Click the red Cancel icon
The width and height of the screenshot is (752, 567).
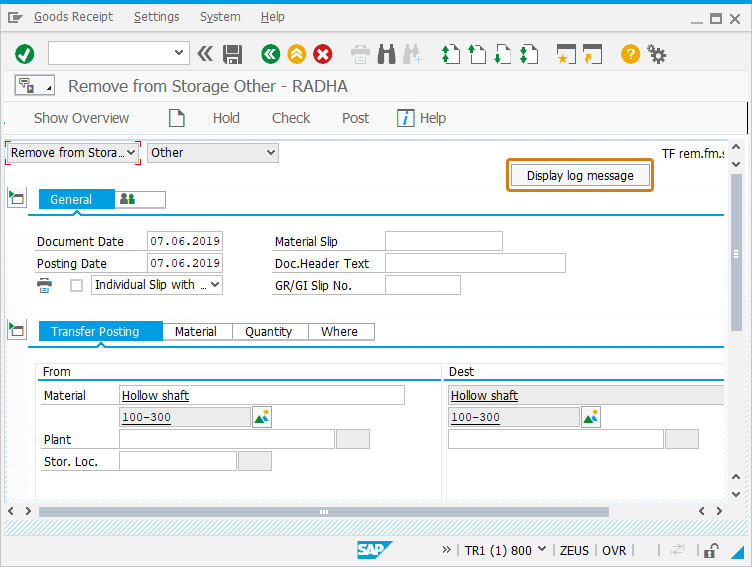[322, 54]
